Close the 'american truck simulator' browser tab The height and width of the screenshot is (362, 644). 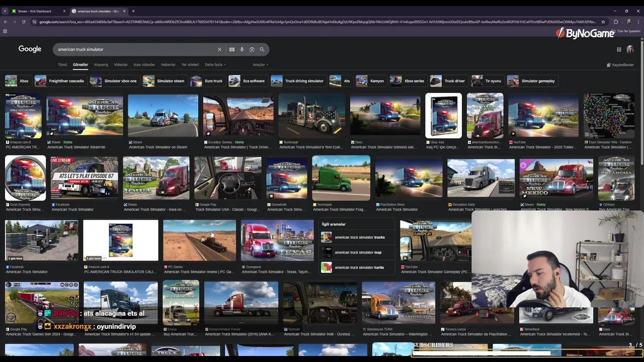click(124, 11)
